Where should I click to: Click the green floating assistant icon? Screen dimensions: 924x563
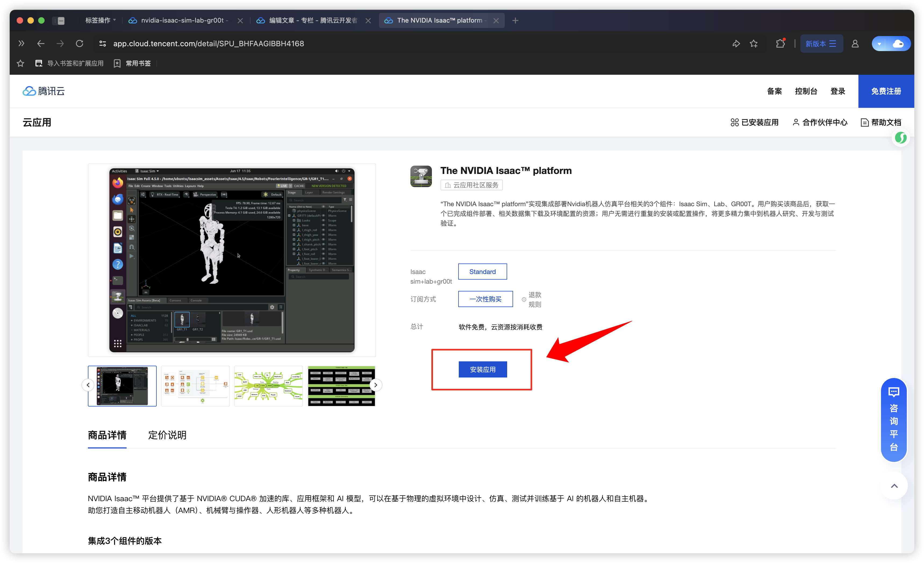(901, 138)
